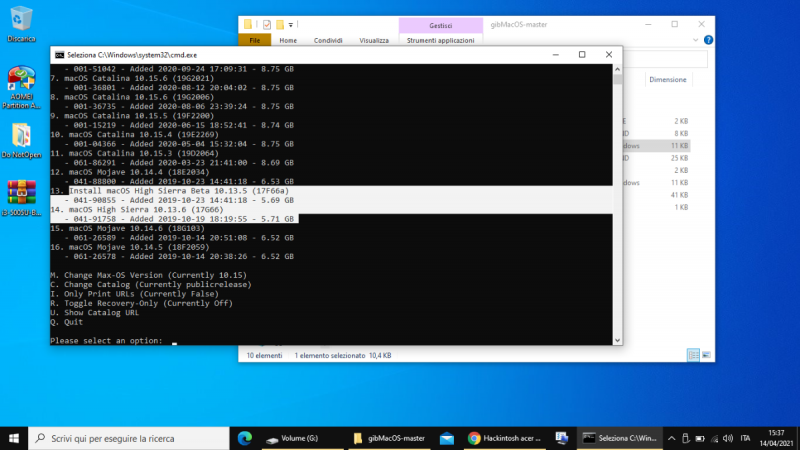Click the ITA input language indicator

tap(745, 438)
